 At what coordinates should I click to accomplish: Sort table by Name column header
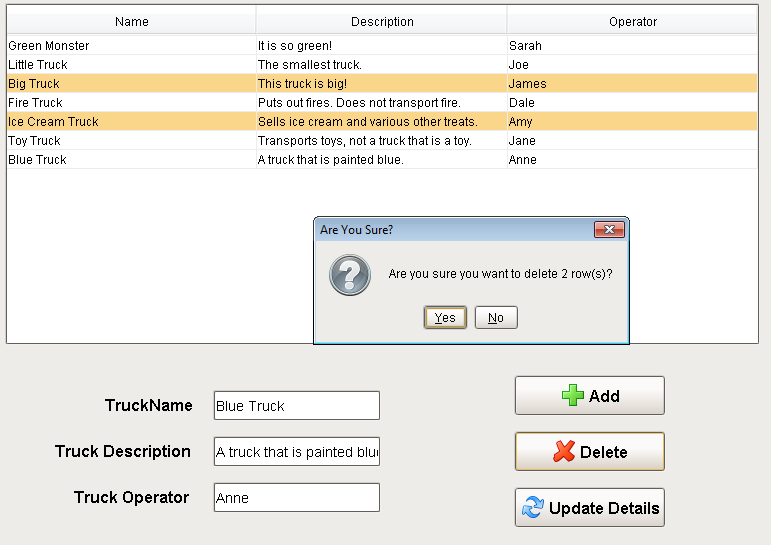131,22
